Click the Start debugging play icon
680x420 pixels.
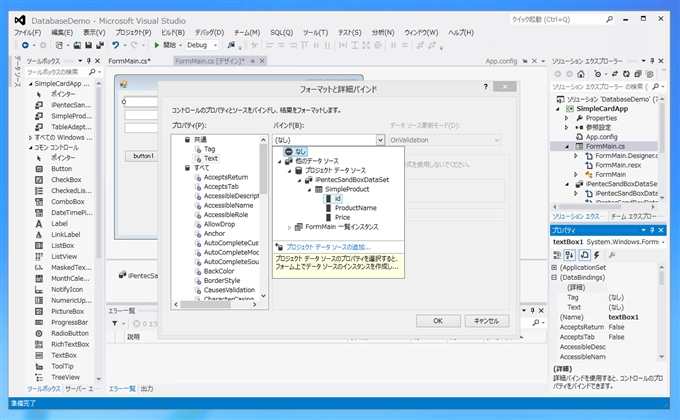(x=157, y=45)
